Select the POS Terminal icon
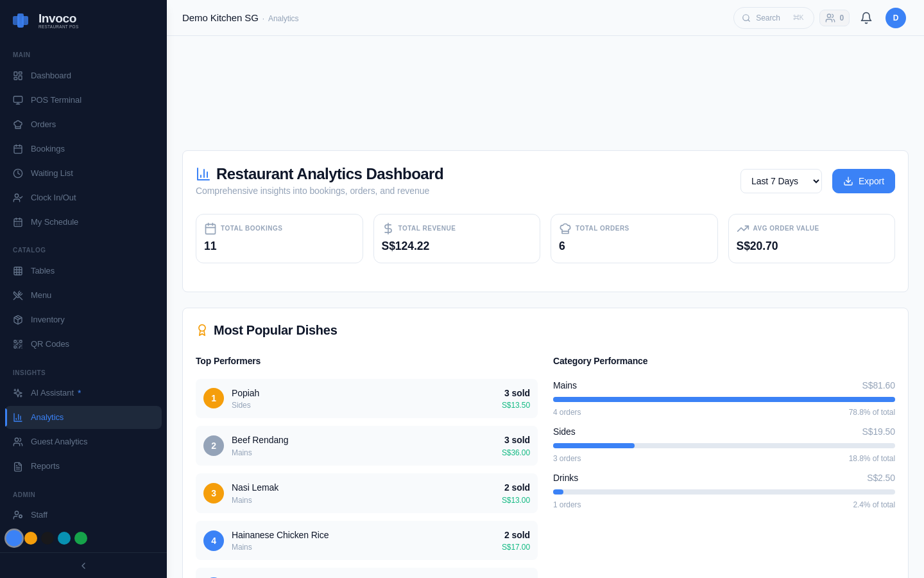 17,100
